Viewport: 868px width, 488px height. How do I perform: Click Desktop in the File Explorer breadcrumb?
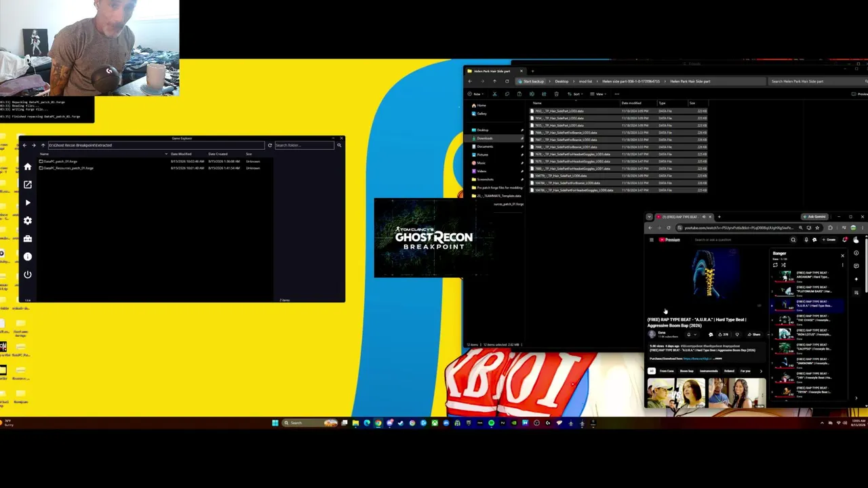[561, 81]
